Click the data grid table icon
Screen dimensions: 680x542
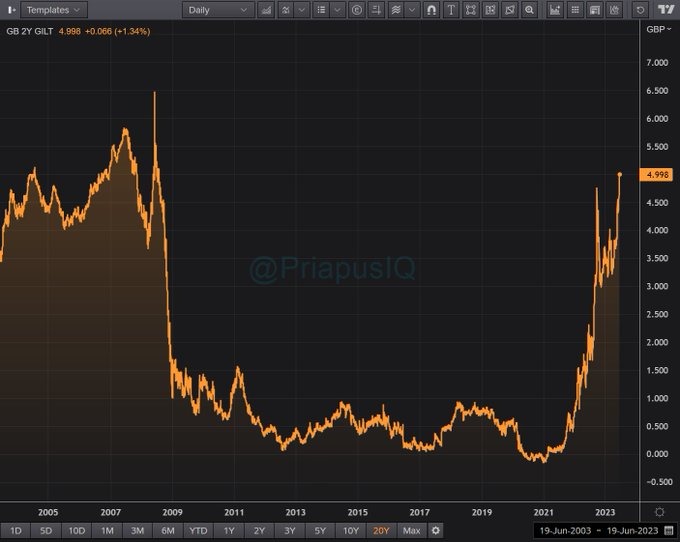[575, 10]
